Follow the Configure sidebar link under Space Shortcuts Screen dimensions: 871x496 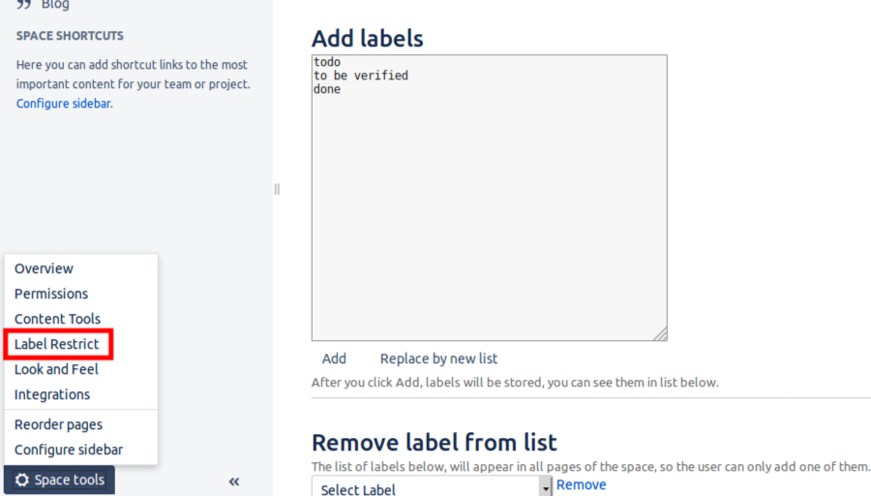coord(63,103)
